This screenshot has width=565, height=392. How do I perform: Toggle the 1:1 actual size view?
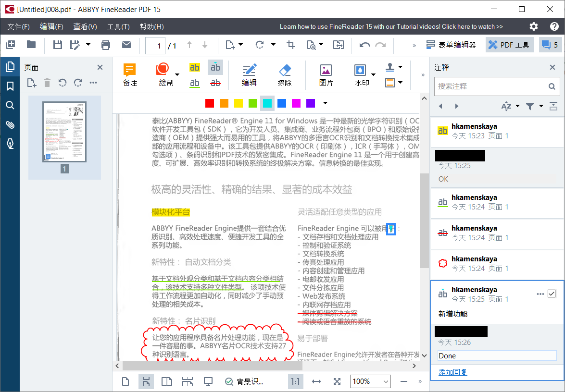[x=295, y=381]
